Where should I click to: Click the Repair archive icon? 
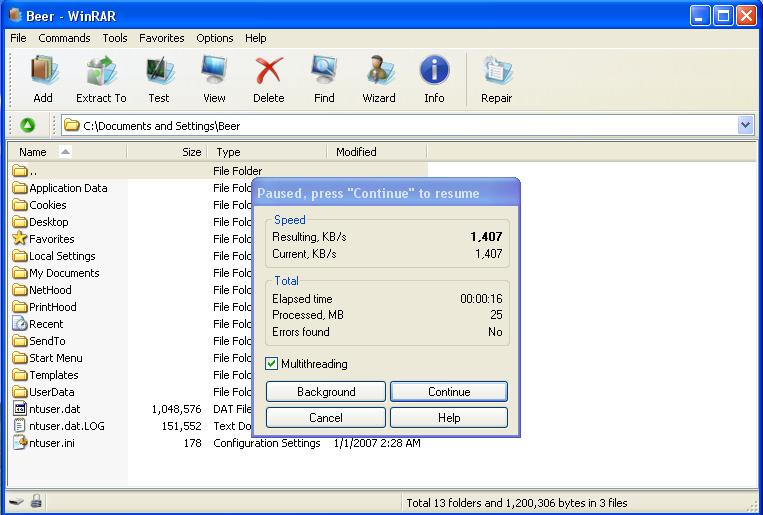[497, 71]
